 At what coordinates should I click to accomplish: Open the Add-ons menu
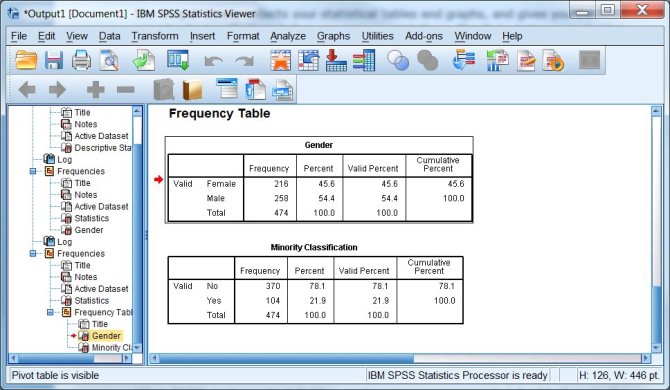tap(424, 36)
